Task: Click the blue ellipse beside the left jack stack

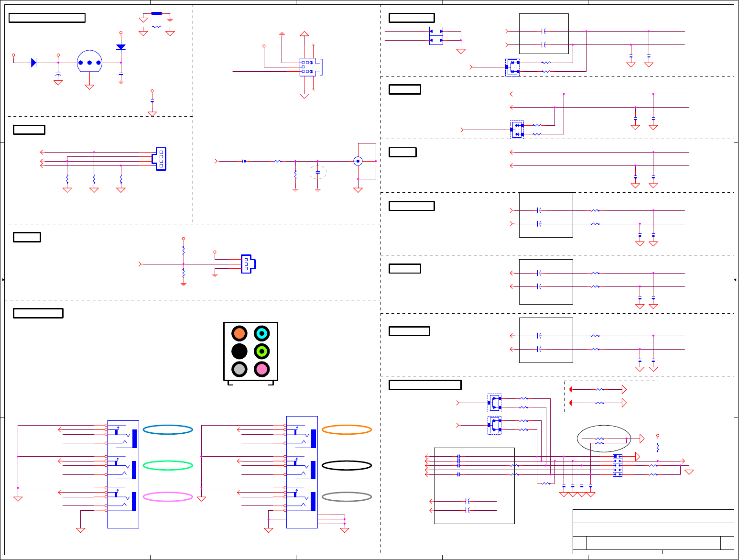Action: coord(168,429)
